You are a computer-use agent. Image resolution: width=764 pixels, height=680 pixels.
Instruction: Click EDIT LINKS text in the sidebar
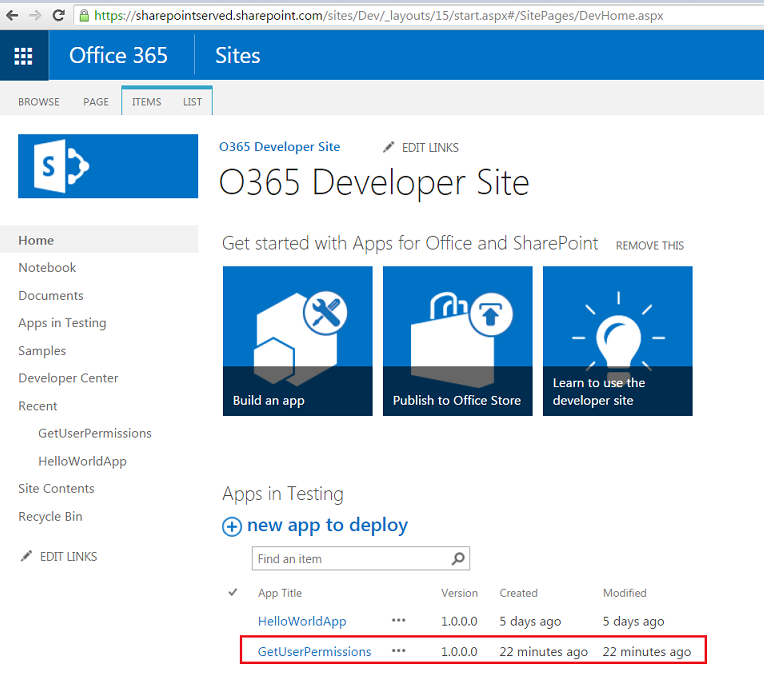pos(69,557)
